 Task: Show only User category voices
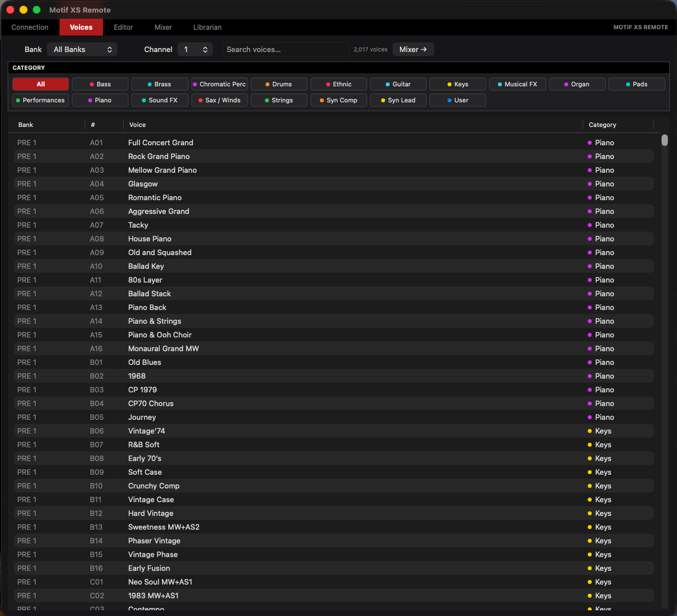point(458,100)
